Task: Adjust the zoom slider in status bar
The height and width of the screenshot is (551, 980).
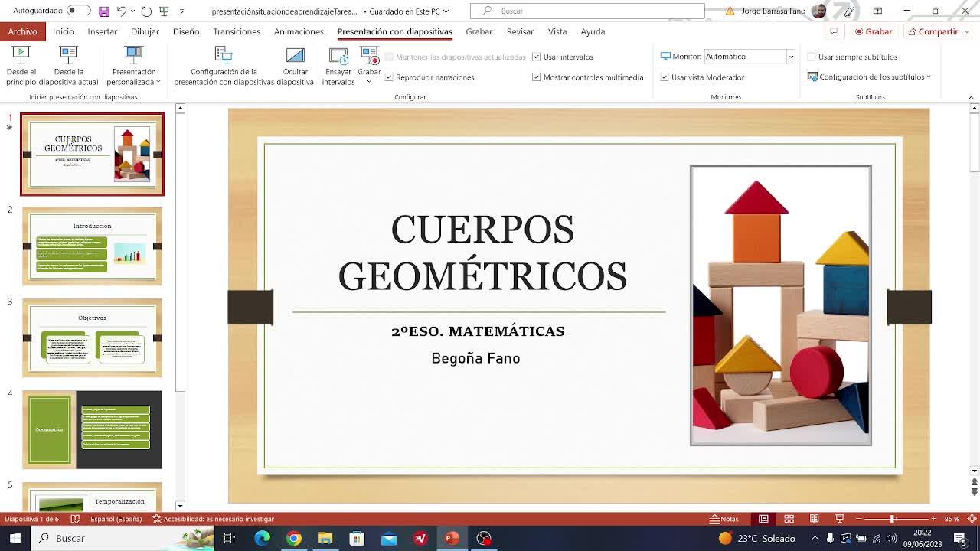Action: (892, 519)
